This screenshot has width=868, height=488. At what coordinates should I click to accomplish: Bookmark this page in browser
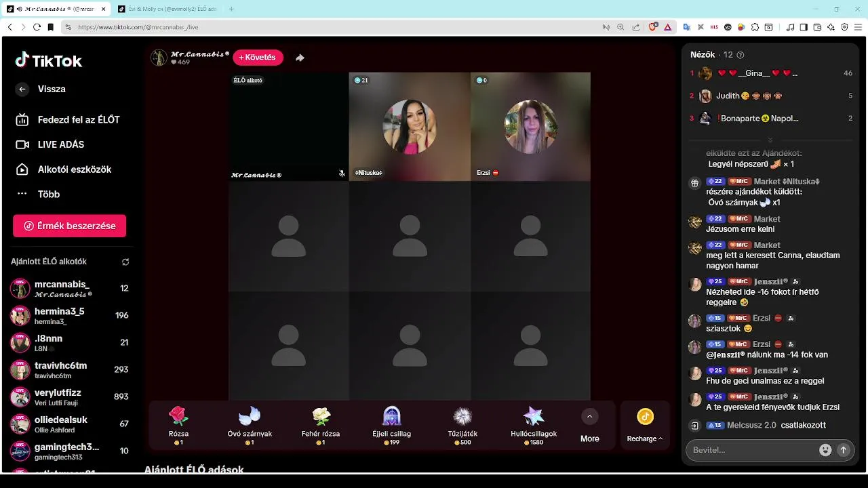[50, 27]
